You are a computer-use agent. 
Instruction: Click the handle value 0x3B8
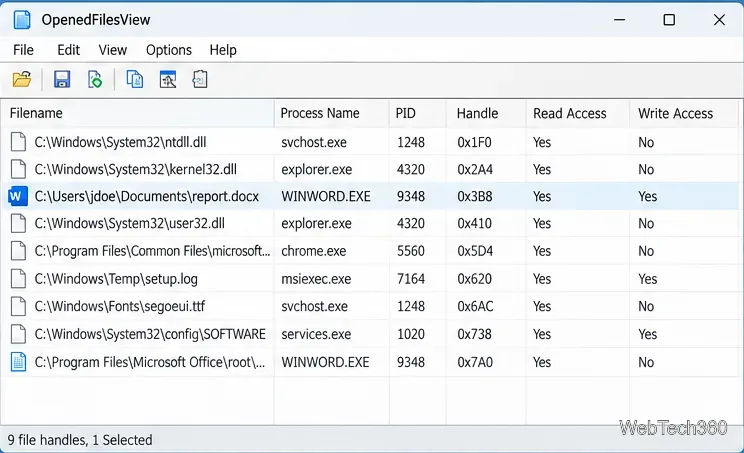(x=474, y=196)
